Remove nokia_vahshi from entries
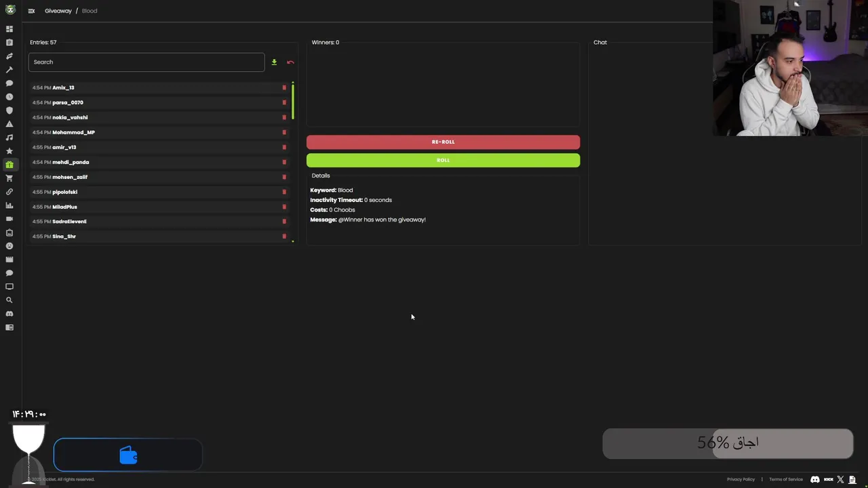Image resolution: width=868 pixels, height=488 pixels. click(x=284, y=117)
